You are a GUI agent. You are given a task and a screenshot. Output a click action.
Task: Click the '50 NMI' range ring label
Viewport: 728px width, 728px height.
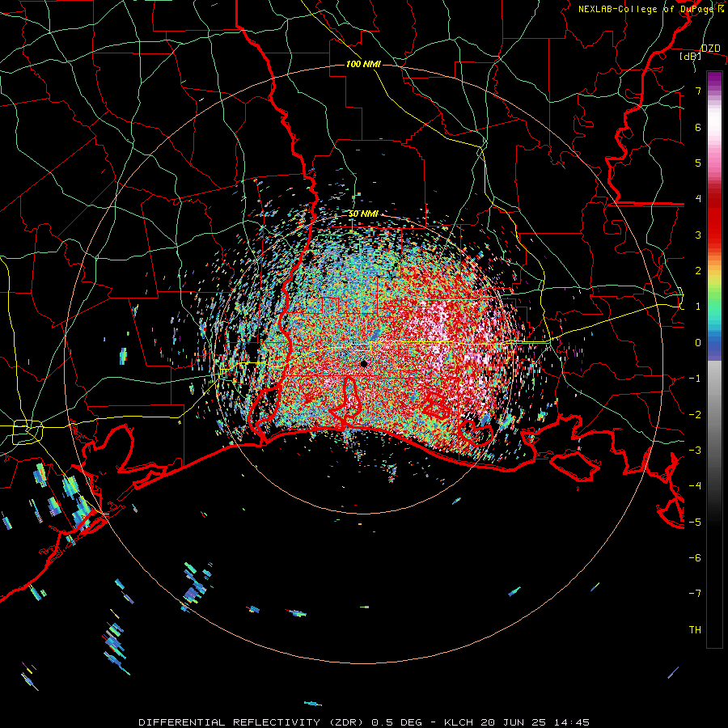click(x=363, y=214)
